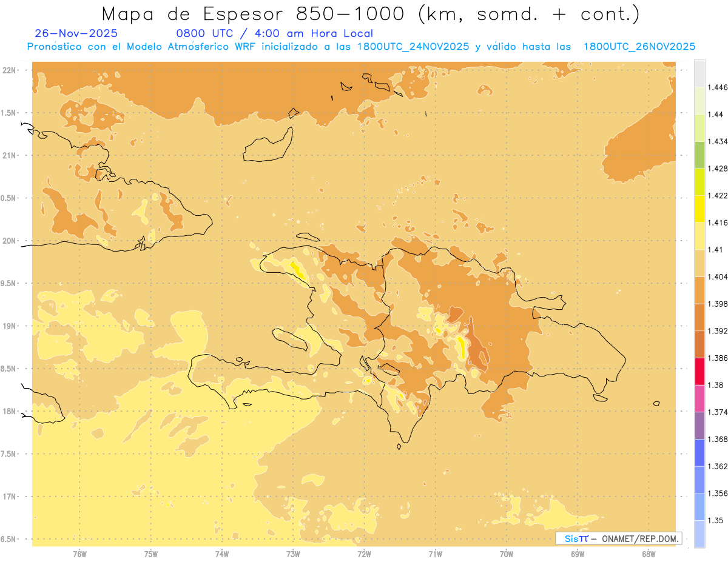Select the legend value '1.386'

pyautogui.click(x=718, y=358)
